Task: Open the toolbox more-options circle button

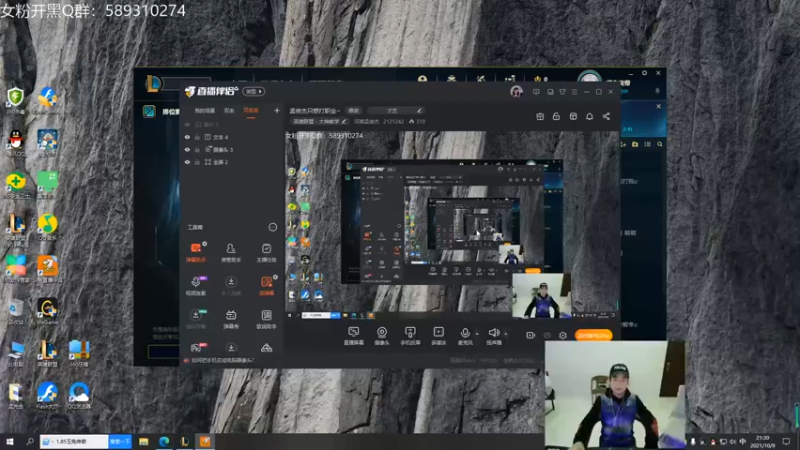Action: [272, 227]
